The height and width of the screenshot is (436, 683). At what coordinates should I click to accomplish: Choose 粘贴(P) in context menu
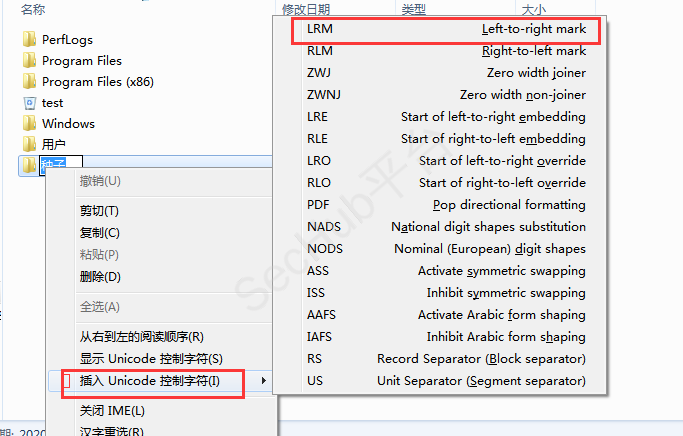[x=161, y=254]
